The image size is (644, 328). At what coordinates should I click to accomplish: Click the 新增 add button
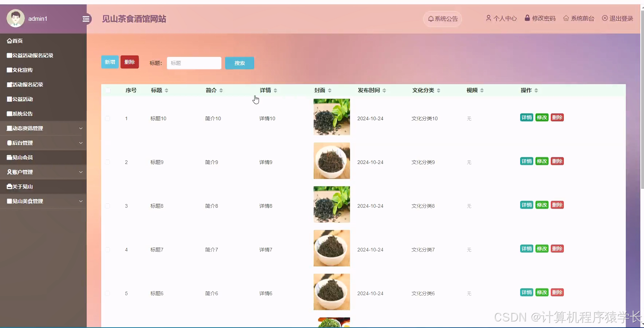click(x=110, y=62)
